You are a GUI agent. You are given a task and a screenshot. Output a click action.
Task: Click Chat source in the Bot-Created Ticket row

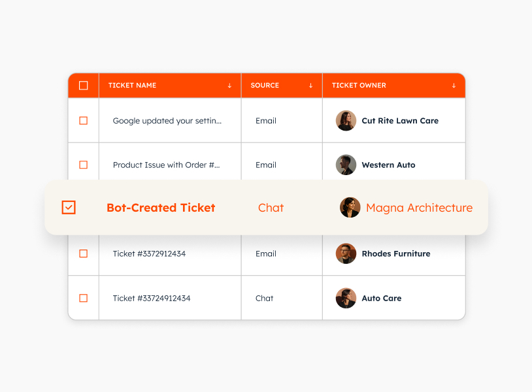point(271,208)
